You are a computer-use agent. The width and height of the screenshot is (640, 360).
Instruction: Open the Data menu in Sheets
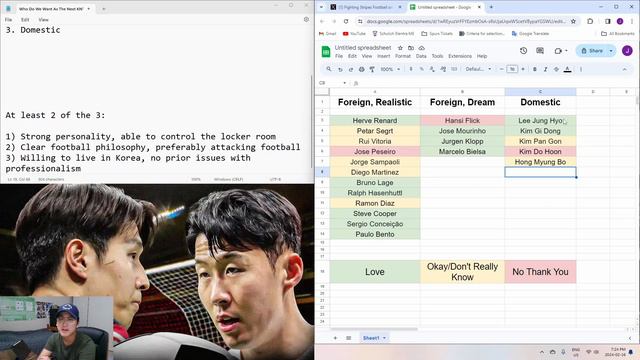point(421,56)
